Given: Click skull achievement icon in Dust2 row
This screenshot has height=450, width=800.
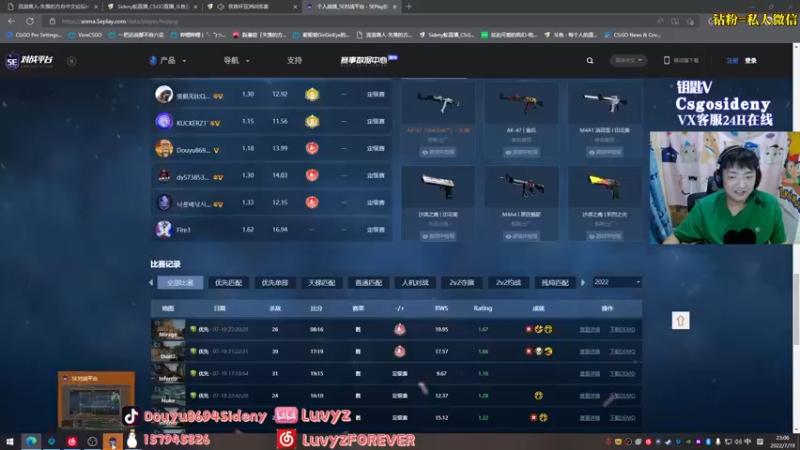Looking at the screenshot, I should click(x=538, y=352).
